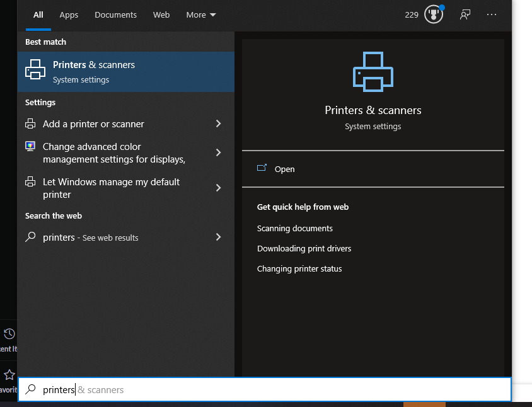Switch to the Apps tab

pos(69,15)
